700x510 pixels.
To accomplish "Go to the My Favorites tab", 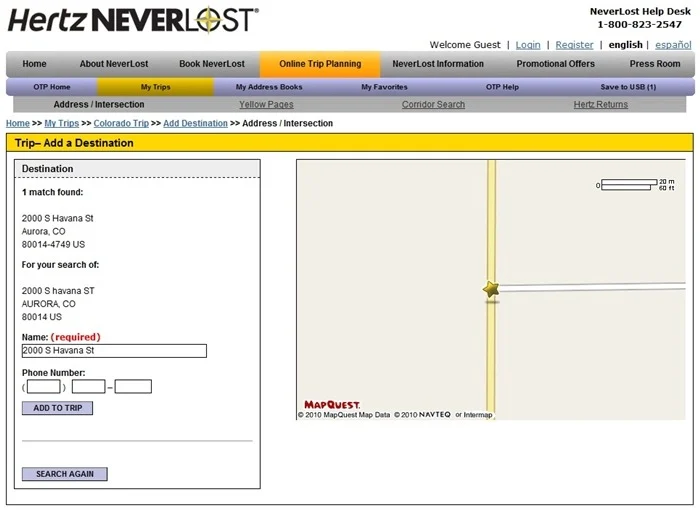I will pyautogui.click(x=384, y=87).
